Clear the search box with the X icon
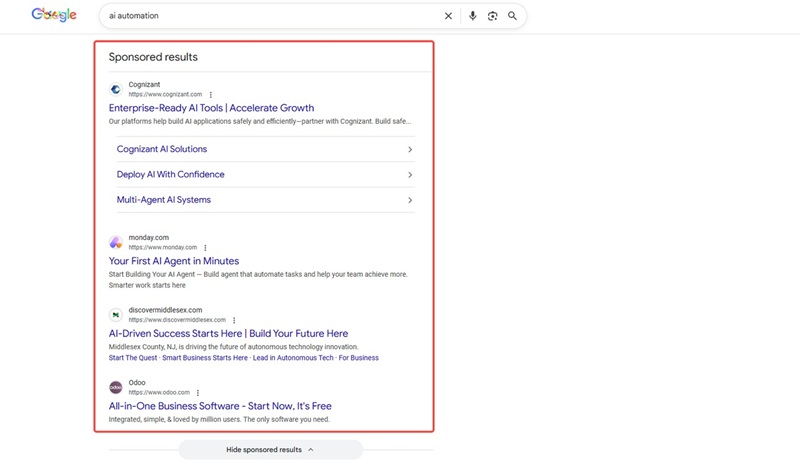Screen dimensions: 800x462 (448, 16)
